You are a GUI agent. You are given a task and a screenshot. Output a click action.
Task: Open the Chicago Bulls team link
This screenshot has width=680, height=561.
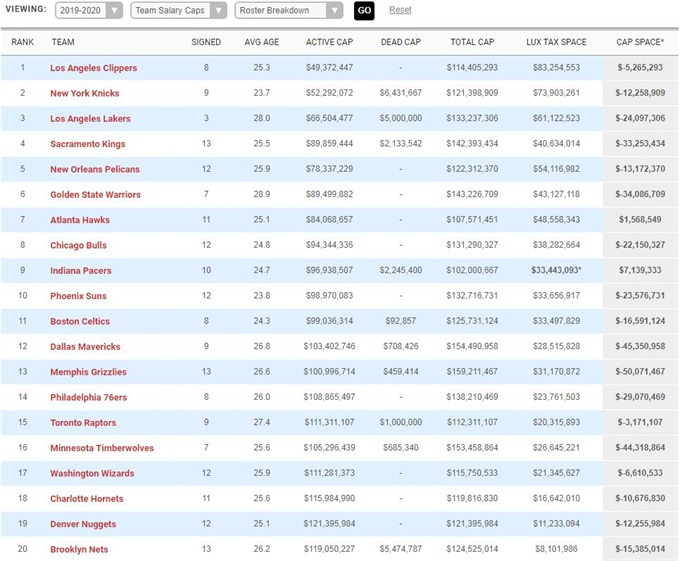coord(78,245)
